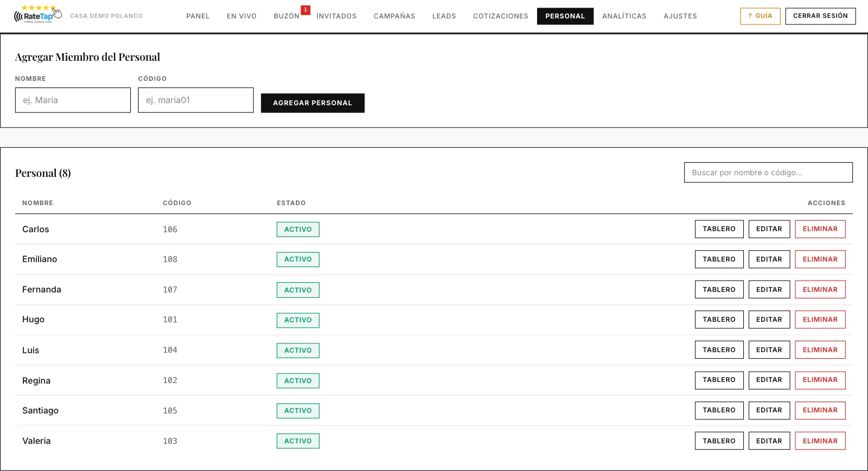Screen dimensions: 868x471
Task: Open Valeria's Tablero
Action: coord(719,441)
